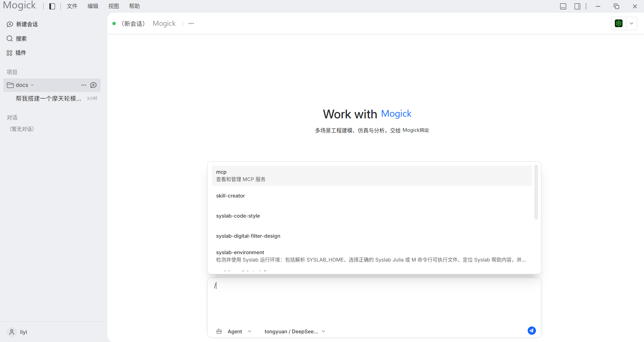Click the Agent robot icon

coord(219,331)
